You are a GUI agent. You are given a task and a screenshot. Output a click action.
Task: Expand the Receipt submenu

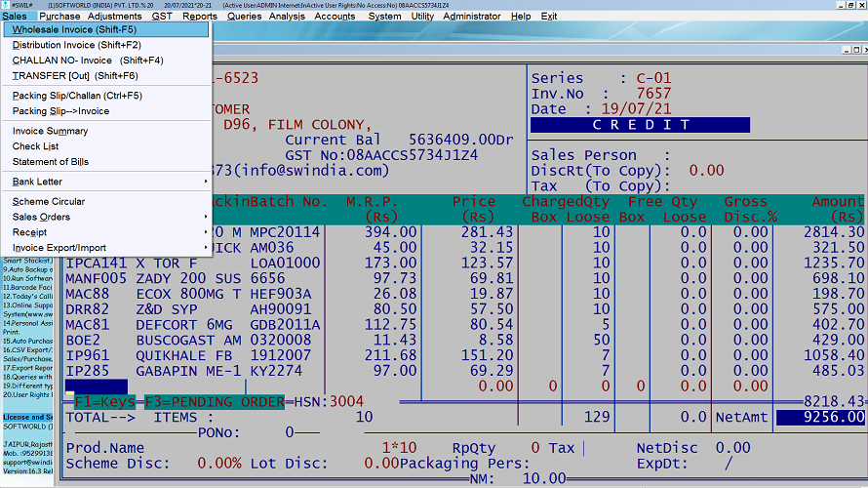[29, 232]
